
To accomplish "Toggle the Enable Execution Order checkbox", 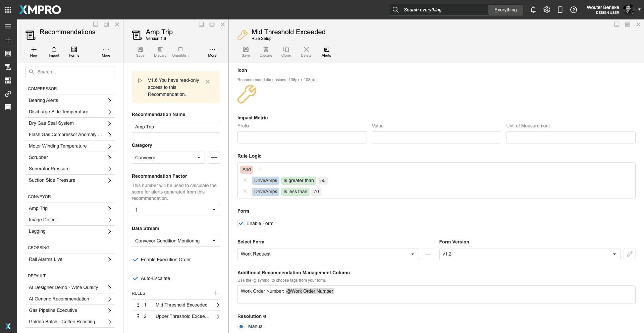I will pyautogui.click(x=136, y=260).
